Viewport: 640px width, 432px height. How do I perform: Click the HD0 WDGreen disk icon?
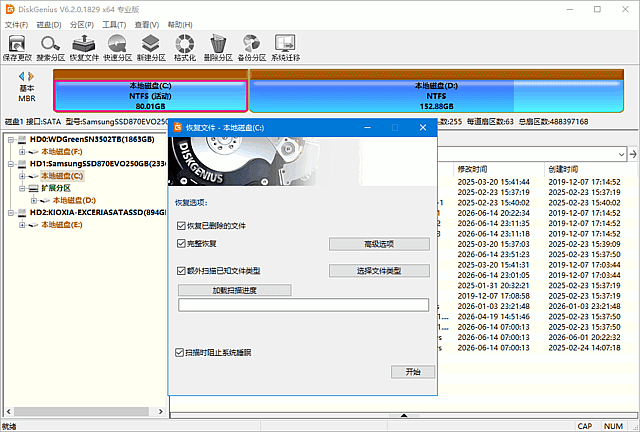(22, 140)
